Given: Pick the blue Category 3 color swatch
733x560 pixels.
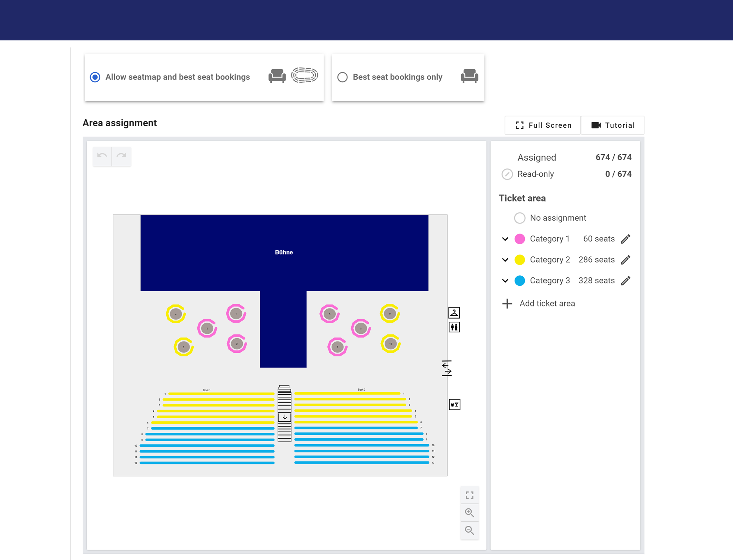Looking at the screenshot, I should pyautogui.click(x=519, y=281).
